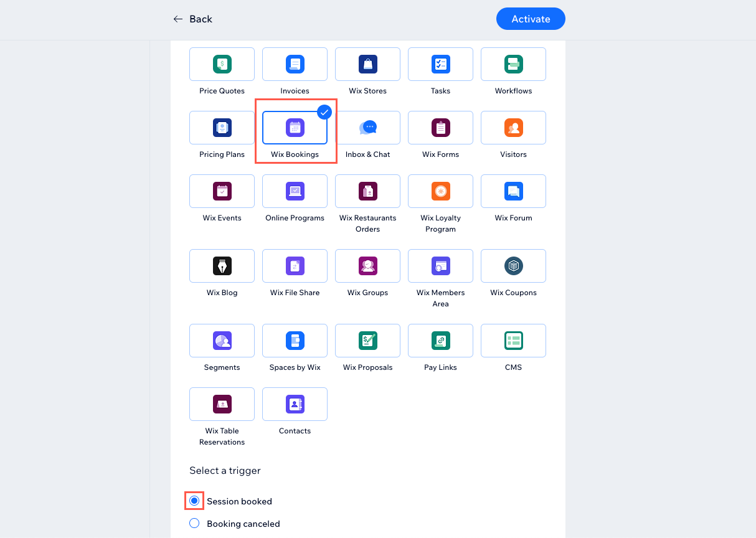Select the Session booked radio button
The width and height of the screenshot is (756, 538).
(x=194, y=501)
